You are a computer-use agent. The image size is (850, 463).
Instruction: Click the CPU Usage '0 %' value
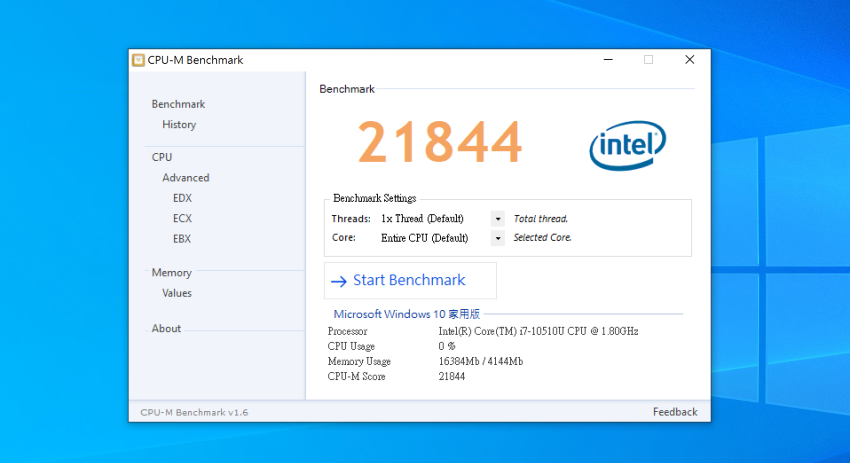tap(447, 346)
